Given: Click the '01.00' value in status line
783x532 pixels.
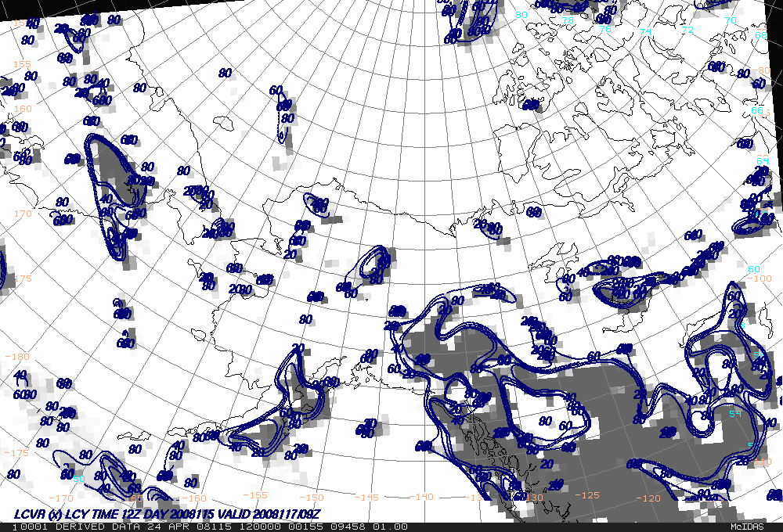Looking at the screenshot, I should tap(389, 527).
